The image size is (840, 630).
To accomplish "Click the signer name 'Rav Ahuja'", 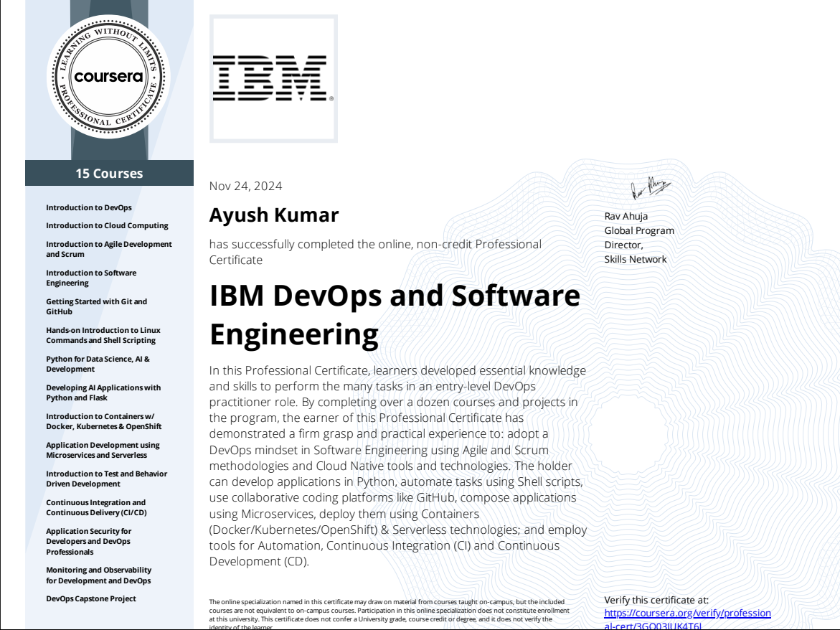I will click(x=626, y=217).
